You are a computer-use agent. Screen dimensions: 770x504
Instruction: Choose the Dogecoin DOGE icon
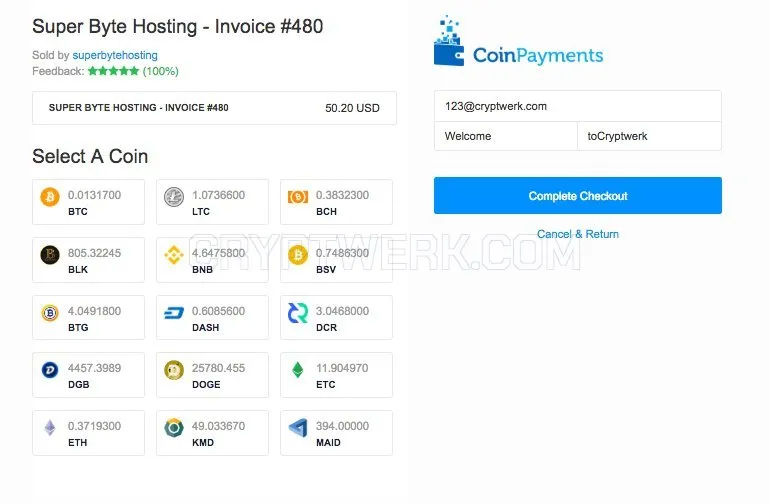(174, 369)
